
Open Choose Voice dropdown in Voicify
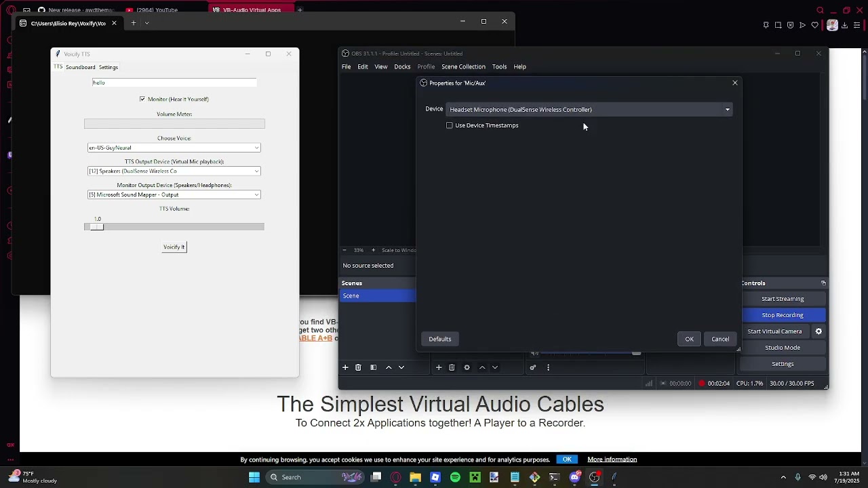(x=174, y=148)
